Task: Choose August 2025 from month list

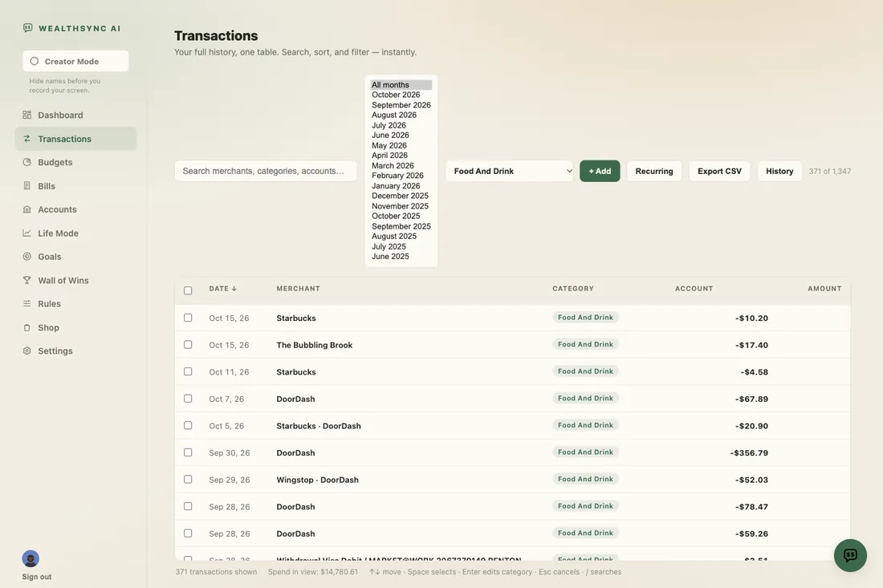Action: (401, 236)
